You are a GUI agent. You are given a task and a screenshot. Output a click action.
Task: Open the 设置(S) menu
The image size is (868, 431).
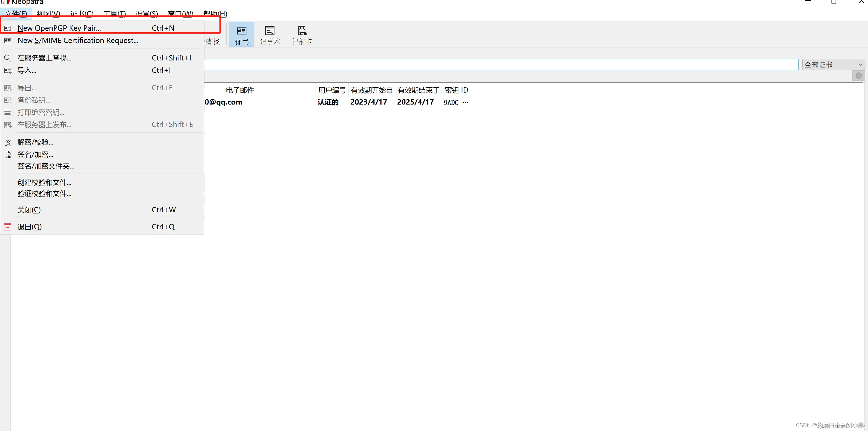(x=147, y=14)
